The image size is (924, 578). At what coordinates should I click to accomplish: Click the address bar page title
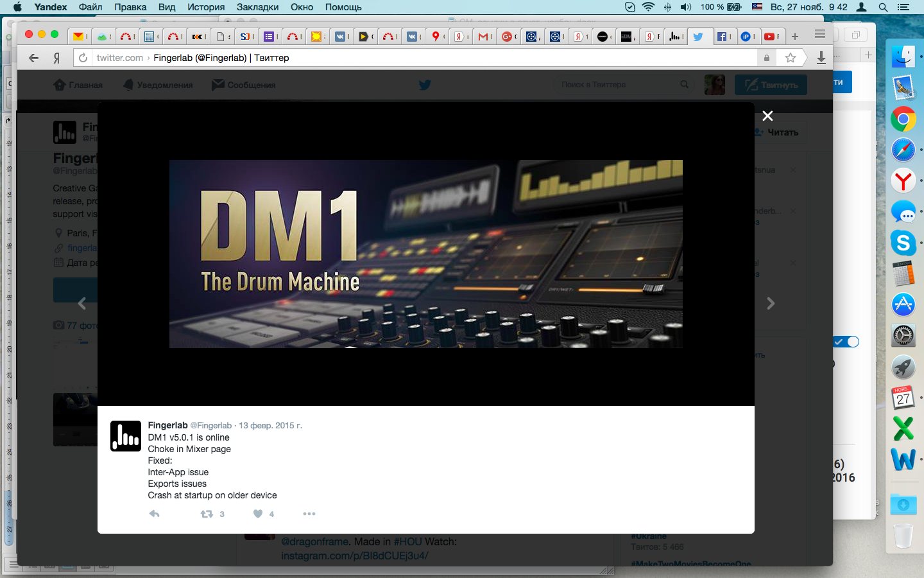[x=221, y=58]
